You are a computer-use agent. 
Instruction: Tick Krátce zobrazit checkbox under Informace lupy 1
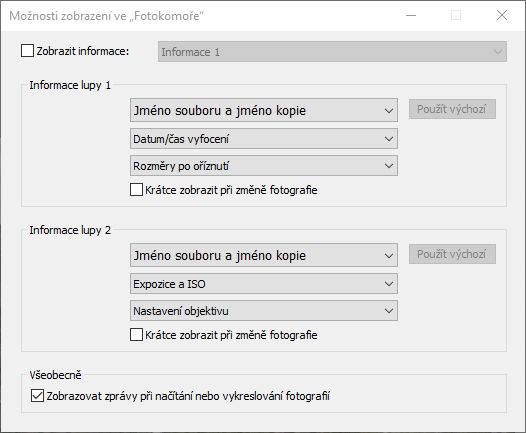pos(136,190)
